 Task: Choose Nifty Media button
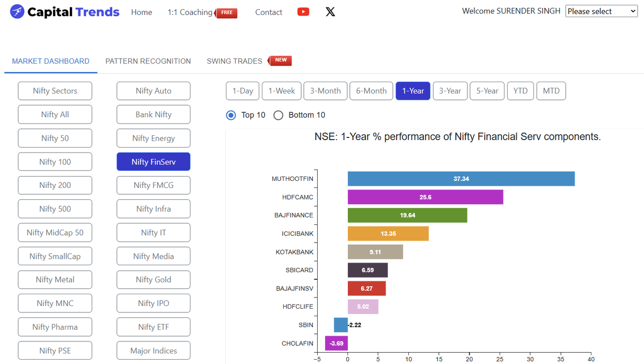point(153,256)
